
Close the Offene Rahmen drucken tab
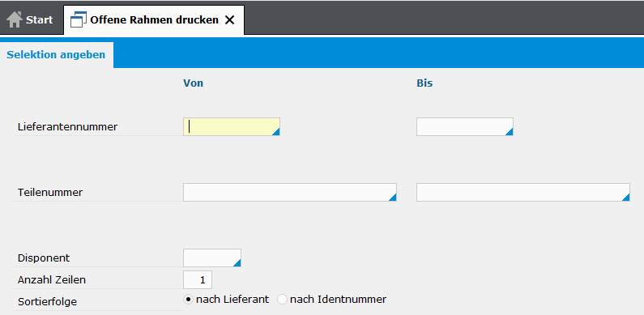pyautogui.click(x=229, y=20)
